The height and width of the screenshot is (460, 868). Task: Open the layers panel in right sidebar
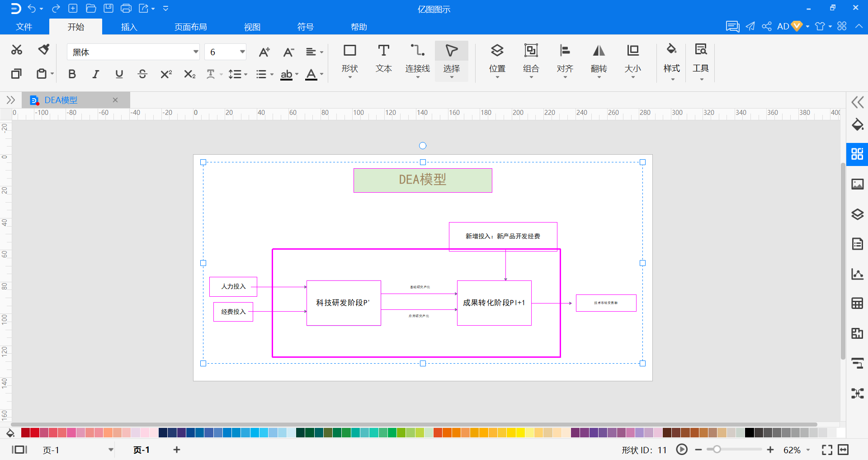(x=857, y=214)
